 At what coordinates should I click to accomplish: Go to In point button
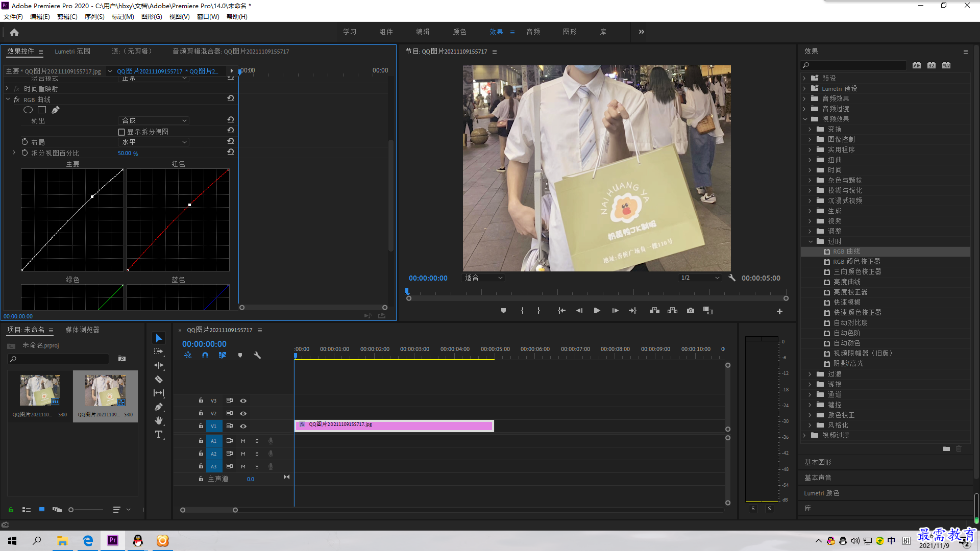(x=561, y=311)
